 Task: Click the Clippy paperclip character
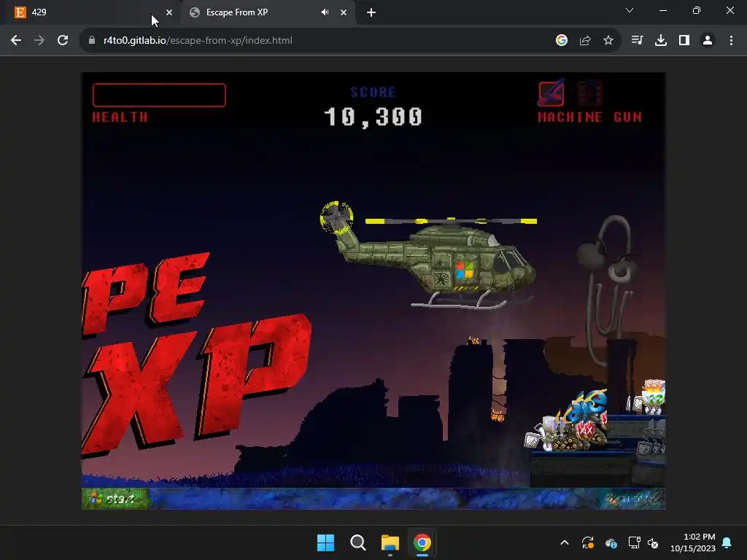pyautogui.click(x=608, y=290)
